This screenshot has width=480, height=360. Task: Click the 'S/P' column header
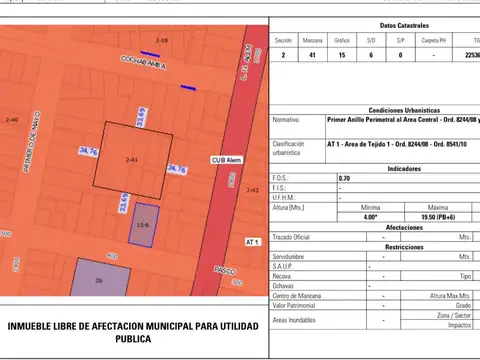pyautogui.click(x=400, y=40)
